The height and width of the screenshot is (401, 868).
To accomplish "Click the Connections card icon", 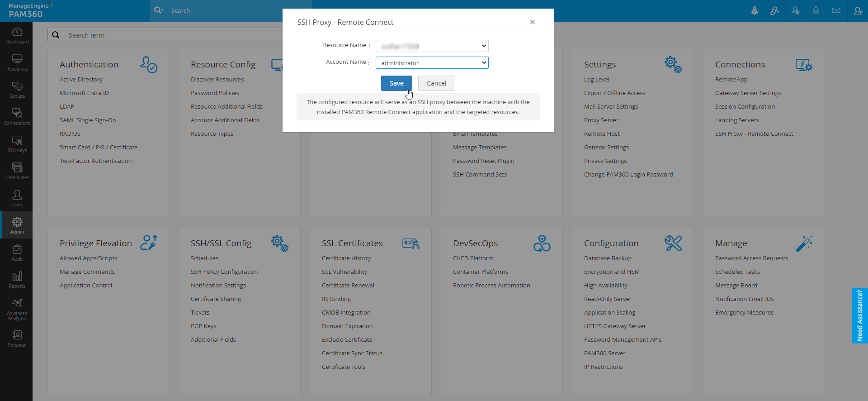I will (804, 65).
